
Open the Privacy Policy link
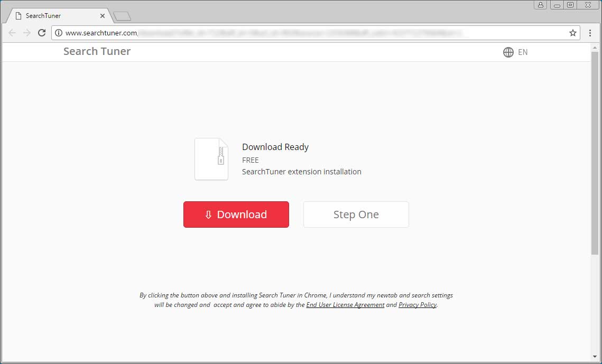[417, 305]
